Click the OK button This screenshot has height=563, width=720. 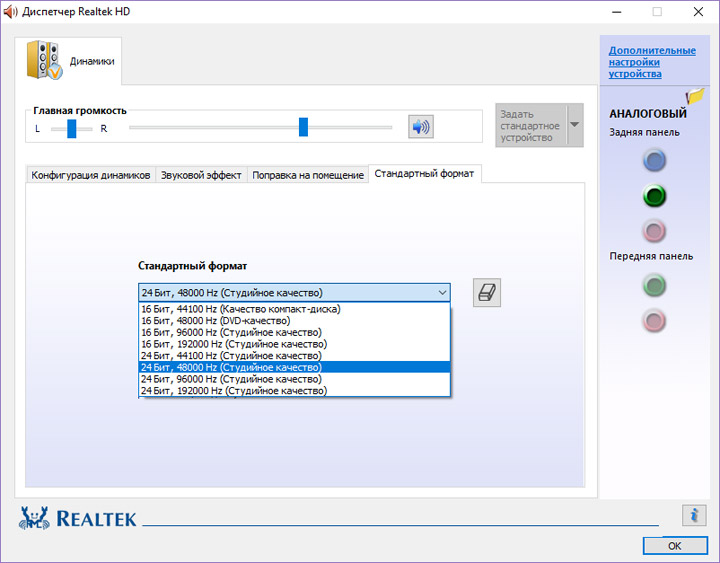[675, 546]
